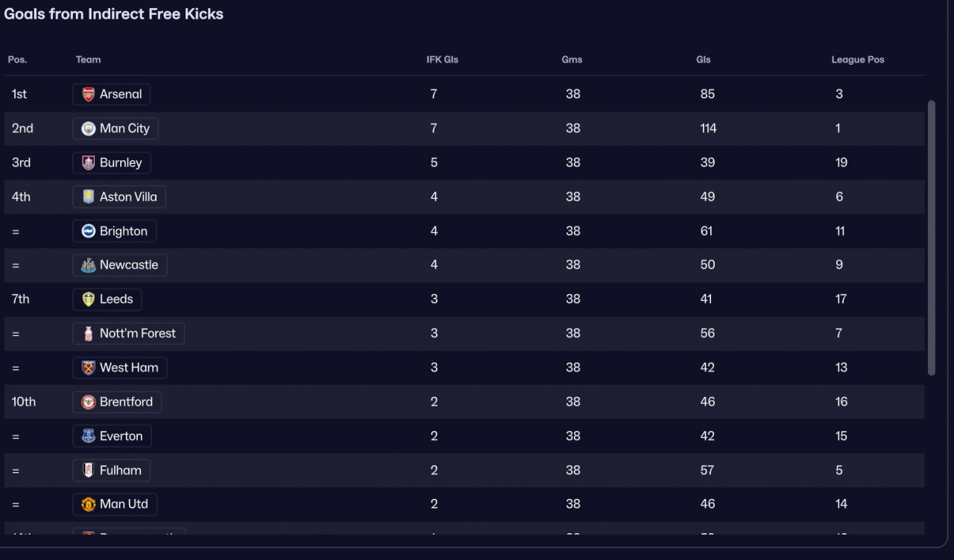Click the Man Utd crest icon
954x560 pixels.
pos(89,504)
